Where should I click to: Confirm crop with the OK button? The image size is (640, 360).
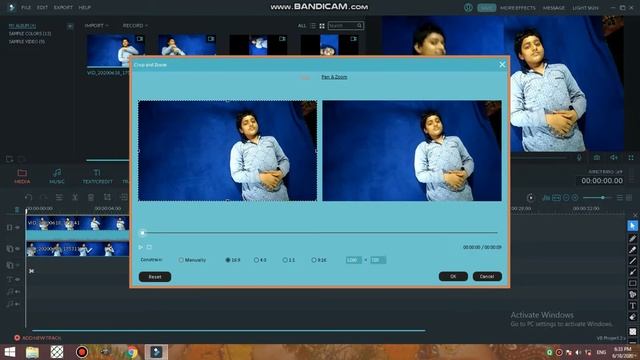pyautogui.click(x=453, y=276)
